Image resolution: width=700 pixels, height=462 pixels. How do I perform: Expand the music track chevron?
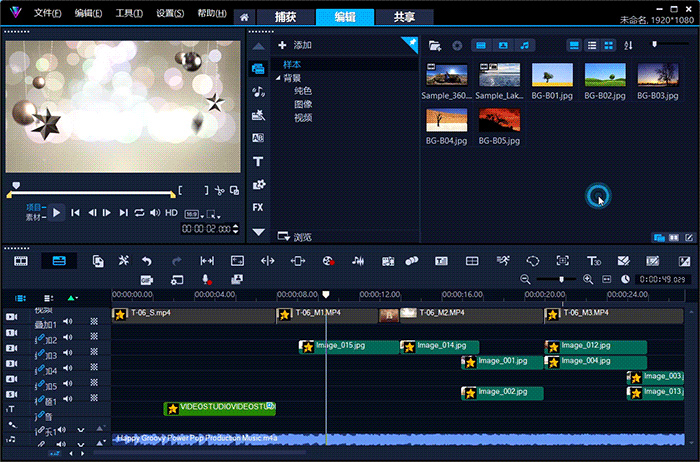pyautogui.click(x=81, y=431)
